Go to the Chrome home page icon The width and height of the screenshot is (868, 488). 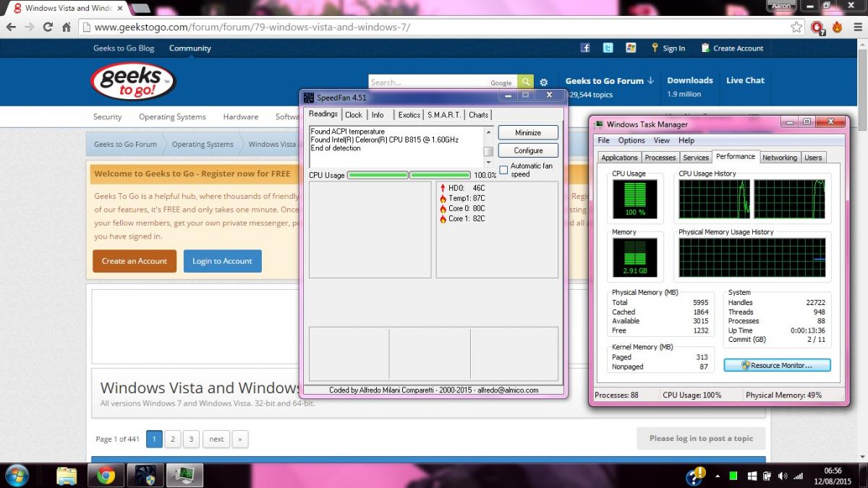click(x=67, y=27)
